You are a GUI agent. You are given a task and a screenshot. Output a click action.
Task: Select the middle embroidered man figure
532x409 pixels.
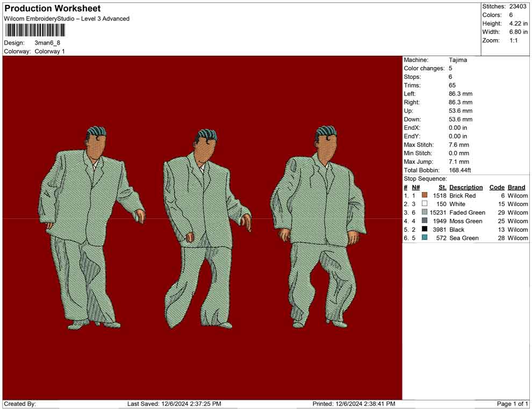point(205,229)
